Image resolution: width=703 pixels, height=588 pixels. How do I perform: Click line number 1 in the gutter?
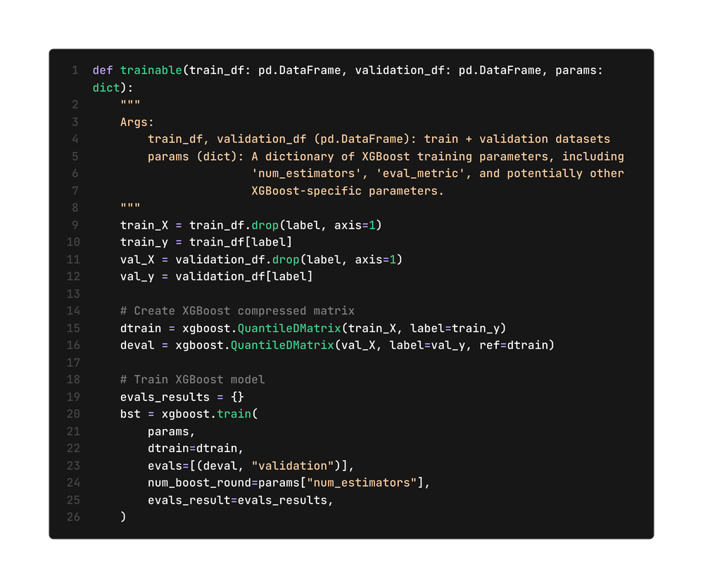click(75, 70)
